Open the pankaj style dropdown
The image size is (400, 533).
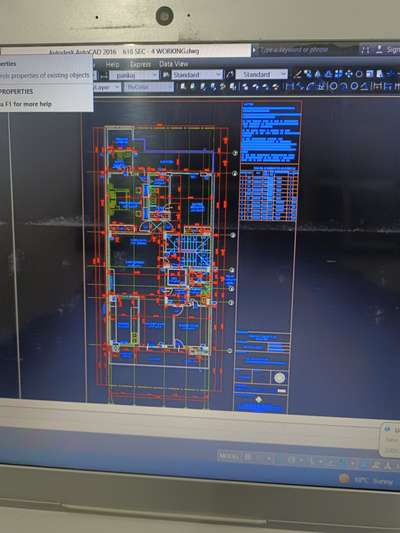(134, 75)
